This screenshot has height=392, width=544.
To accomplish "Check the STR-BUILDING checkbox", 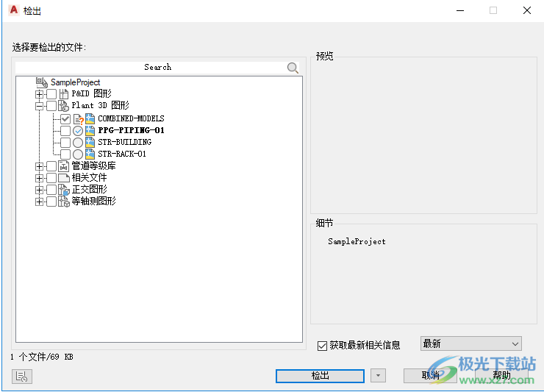I will click(65, 143).
